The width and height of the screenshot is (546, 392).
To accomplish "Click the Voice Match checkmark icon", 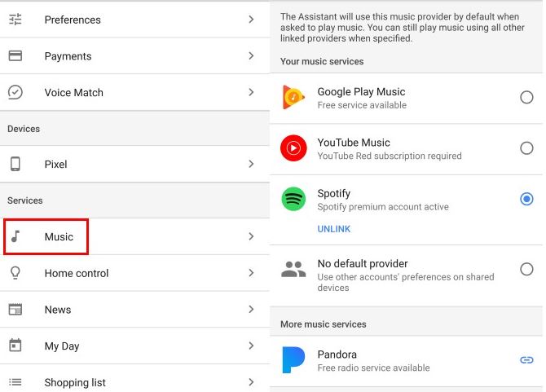I will tap(15, 93).
